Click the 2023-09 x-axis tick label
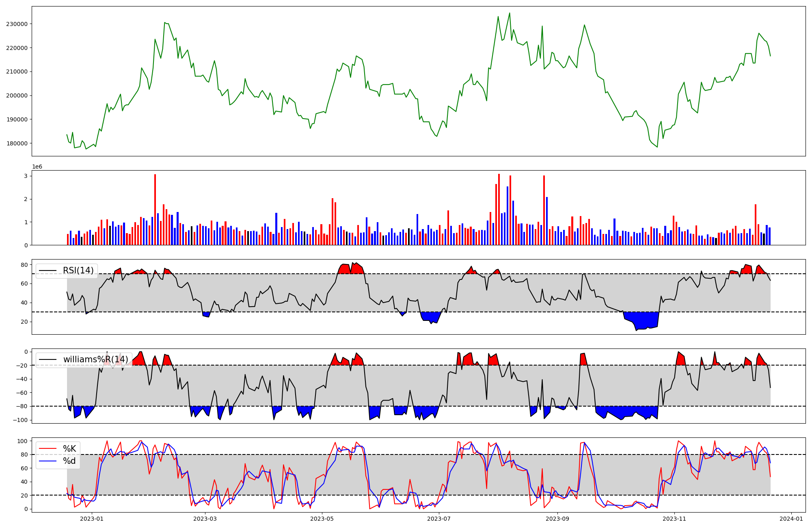 point(557,519)
